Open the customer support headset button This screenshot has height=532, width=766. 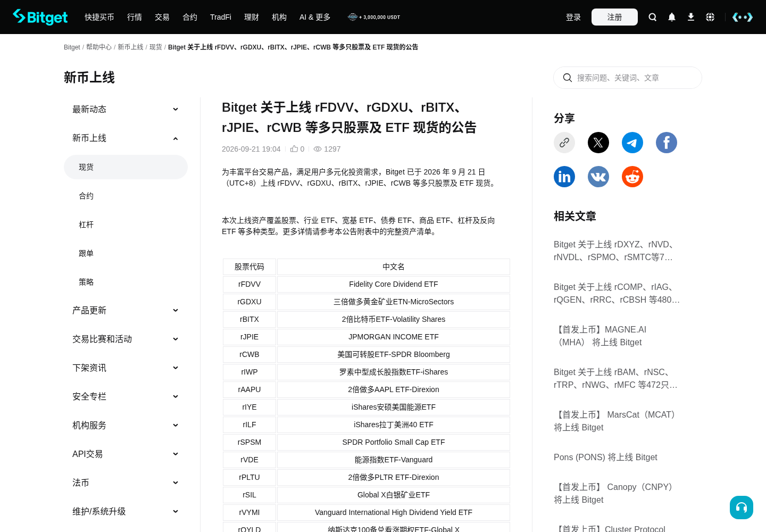point(742,508)
